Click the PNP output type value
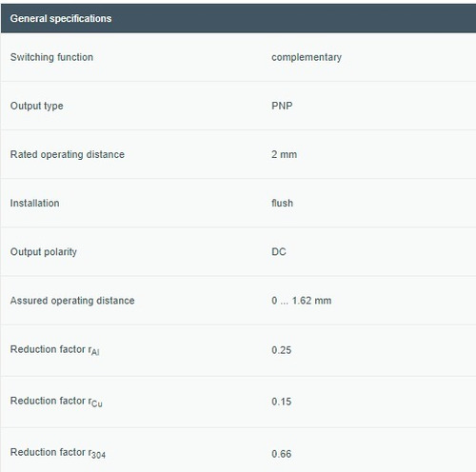Image resolution: width=476 pixels, height=472 pixels. [x=282, y=106]
